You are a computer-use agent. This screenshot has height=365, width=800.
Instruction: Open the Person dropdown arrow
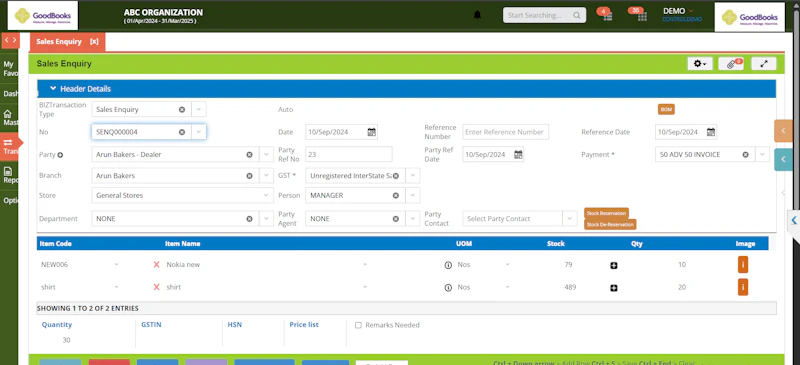[x=413, y=196]
